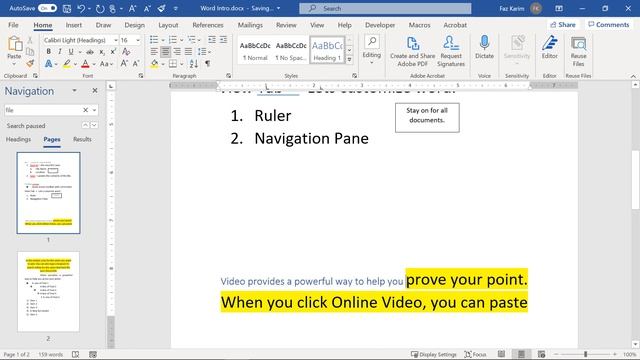Click the Share button
640x360 pixels.
[563, 24]
